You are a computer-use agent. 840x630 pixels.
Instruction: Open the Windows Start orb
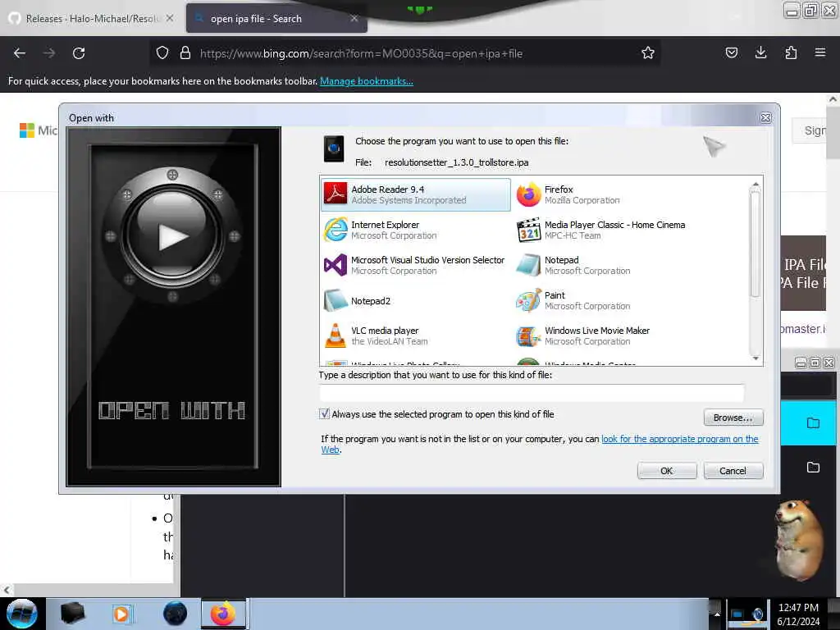point(21,614)
